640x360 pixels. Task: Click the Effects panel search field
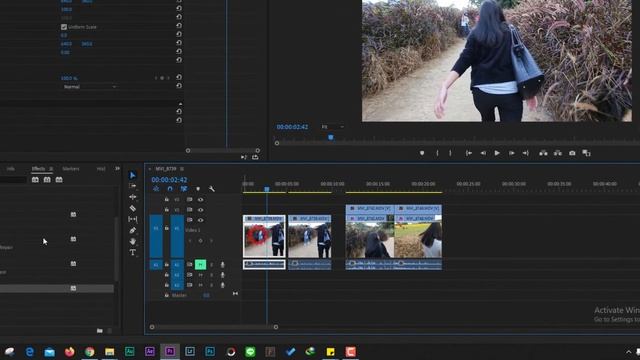13,180
